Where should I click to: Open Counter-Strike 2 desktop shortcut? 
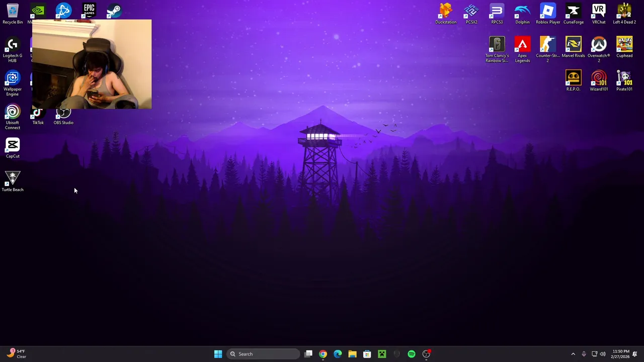coord(548,50)
